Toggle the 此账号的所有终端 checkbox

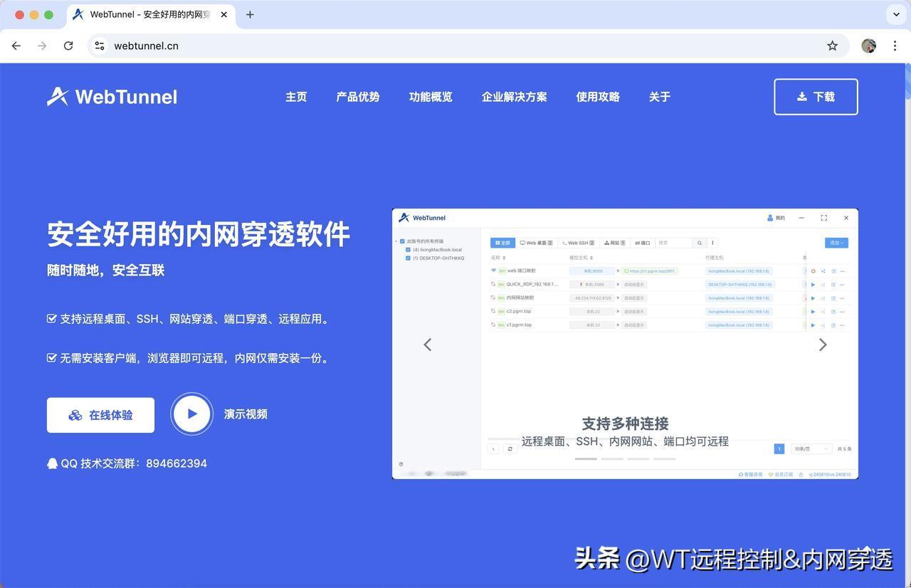tap(402, 241)
